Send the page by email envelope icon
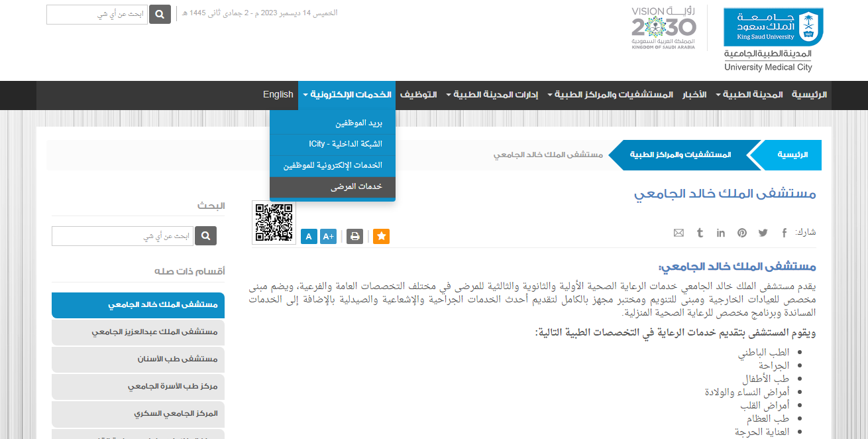 pos(678,233)
